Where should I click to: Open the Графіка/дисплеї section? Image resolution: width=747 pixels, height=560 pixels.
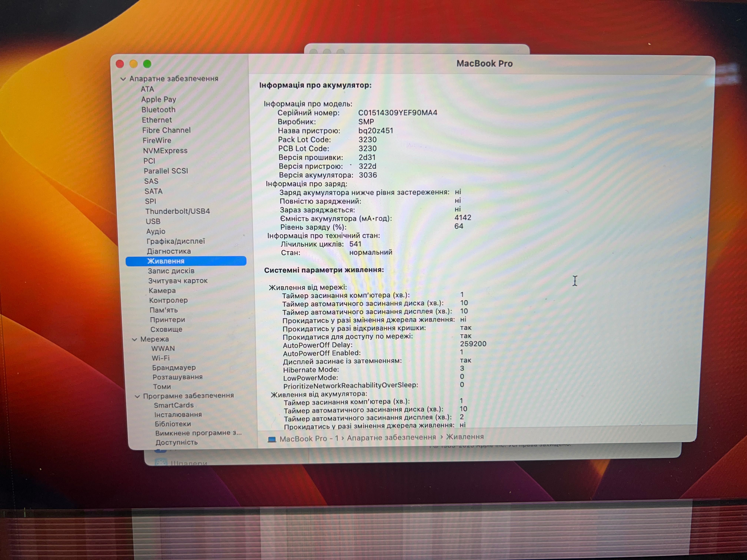(176, 241)
